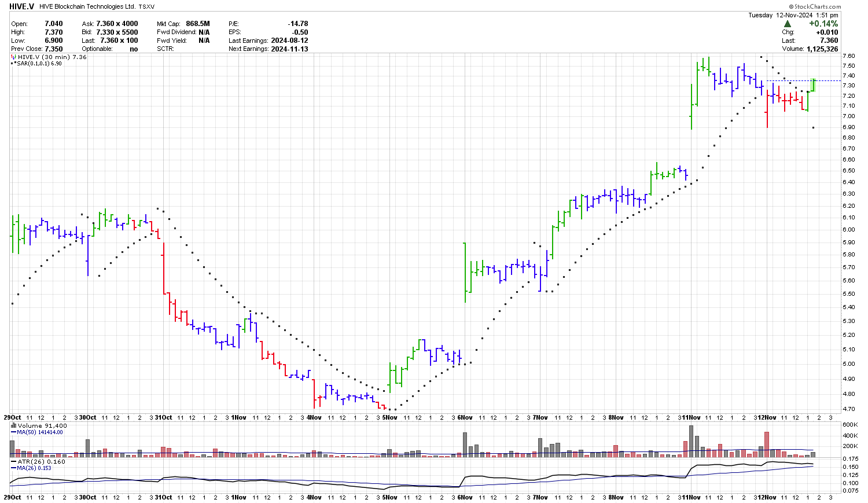The height and width of the screenshot is (503, 868).
Task: Select the High price 7.370
Action: [54, 32]
